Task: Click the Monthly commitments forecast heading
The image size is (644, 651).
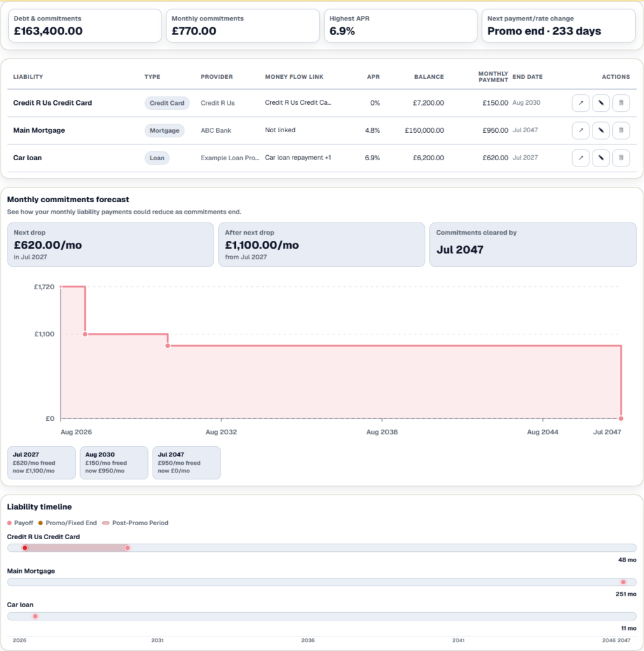Action: click(68, 199)
